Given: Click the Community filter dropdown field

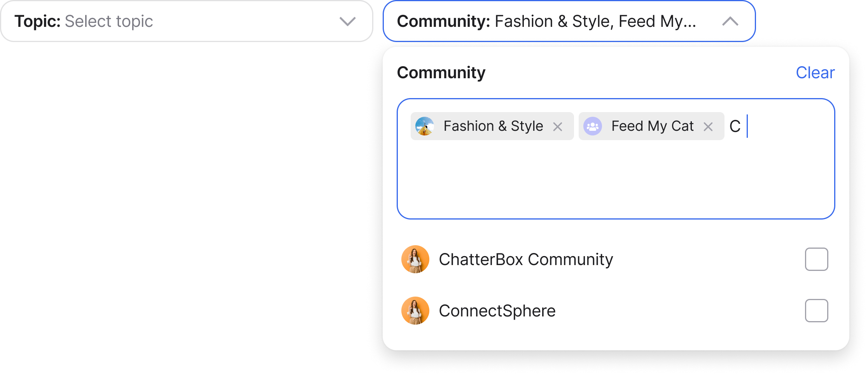Looking at the screenshot, I should pos(569,21).
